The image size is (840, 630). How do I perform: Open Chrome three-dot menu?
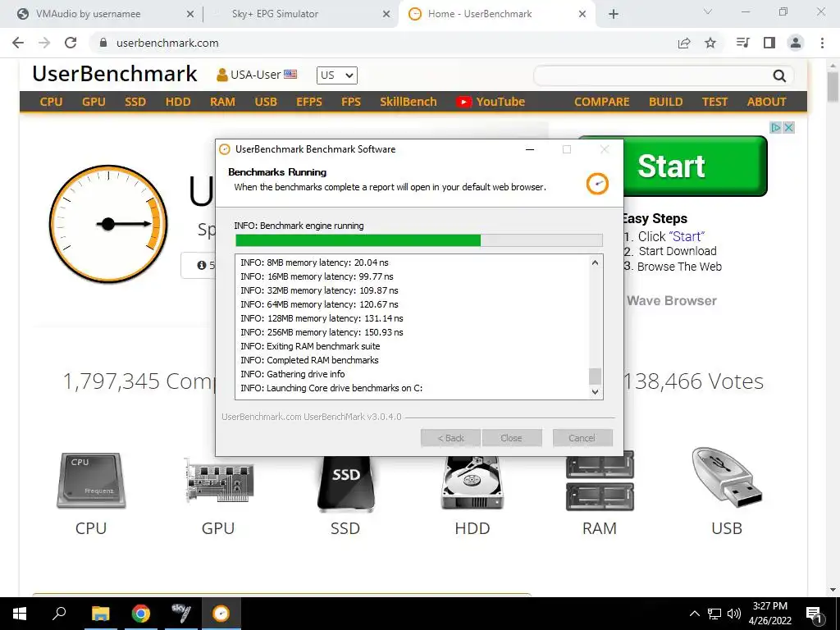point(822,43)
